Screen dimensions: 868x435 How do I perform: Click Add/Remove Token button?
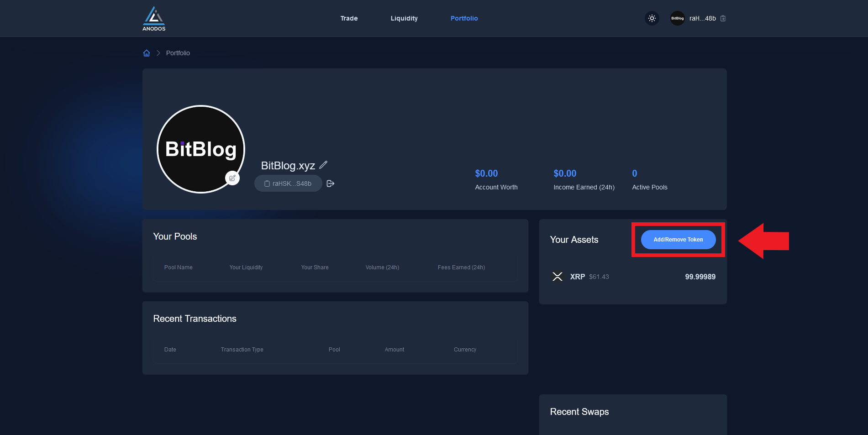[x=678, y=240]
